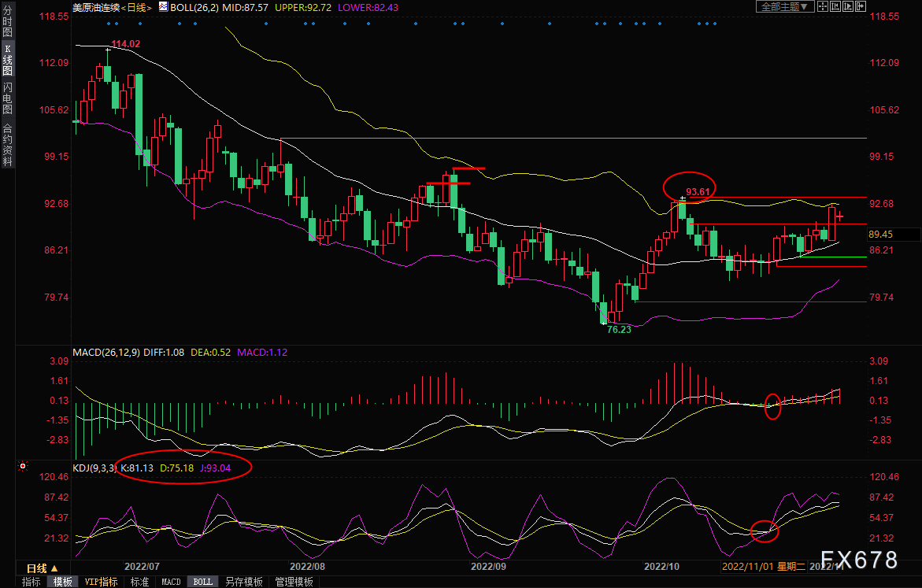Click the J:93.04 KDJ value

[x=216, y=468]
